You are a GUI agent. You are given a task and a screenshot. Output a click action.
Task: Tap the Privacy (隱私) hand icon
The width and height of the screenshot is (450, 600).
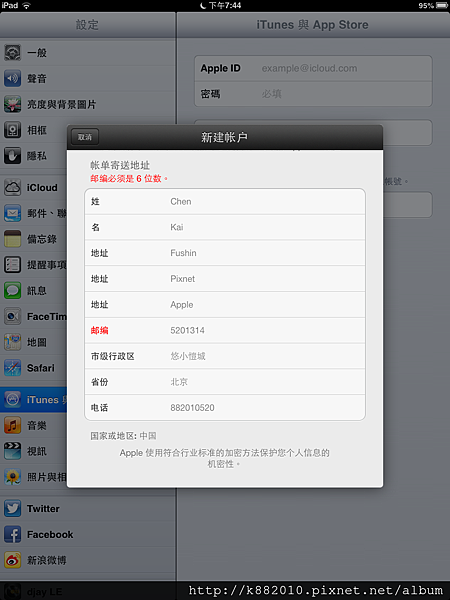tap(12, 156)
